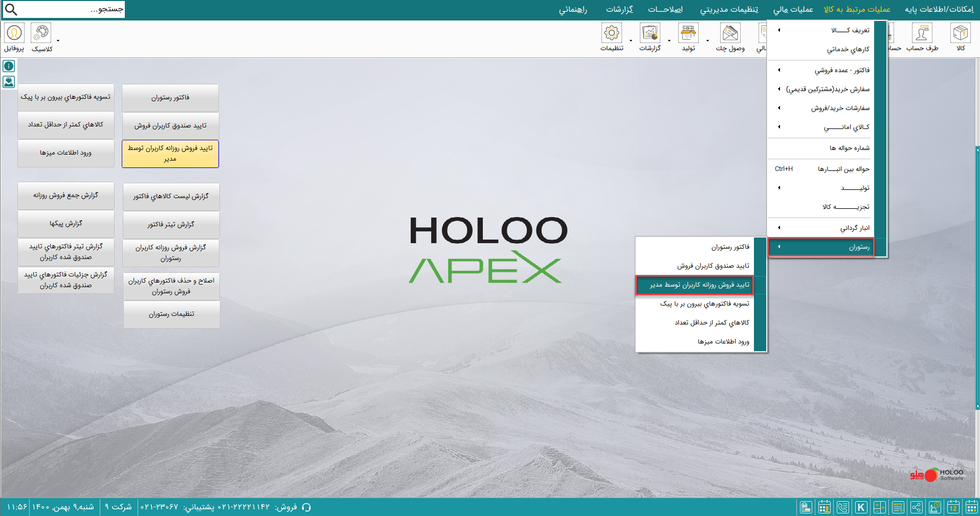Screen dimensions: 980x516
Task: Click the گزارش ليست کالاهاي فاکتور button
Action: pyautogui.click(x=171, y=197)
